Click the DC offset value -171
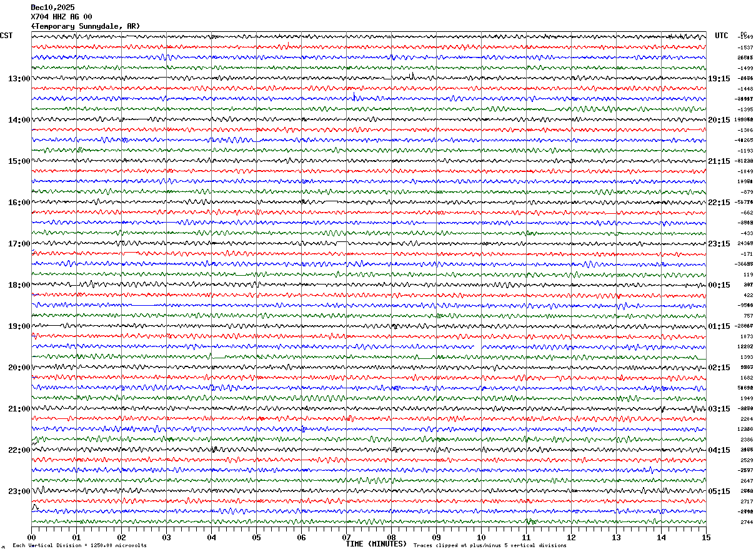Viewport: 756px width, 554px height. coord(747,254)
